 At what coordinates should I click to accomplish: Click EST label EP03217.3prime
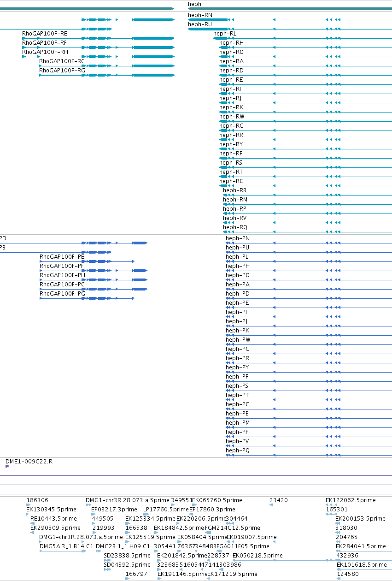point(114,510)
